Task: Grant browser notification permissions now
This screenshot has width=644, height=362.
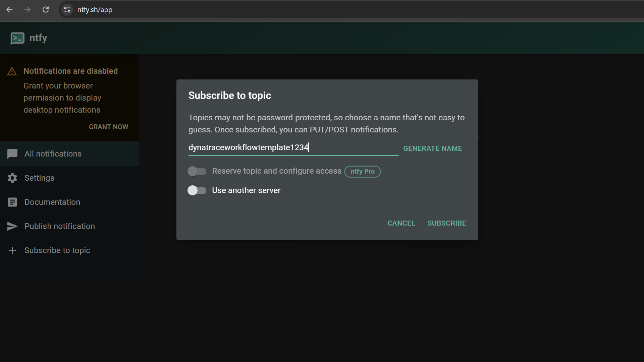Action: (x=109, y=127)
